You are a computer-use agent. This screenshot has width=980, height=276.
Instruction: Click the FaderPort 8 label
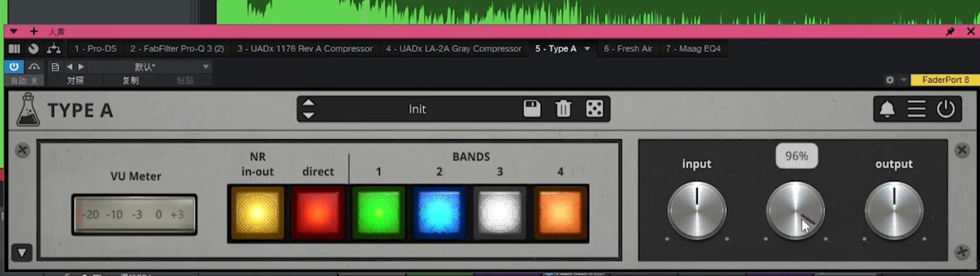[x=945, y=80]
